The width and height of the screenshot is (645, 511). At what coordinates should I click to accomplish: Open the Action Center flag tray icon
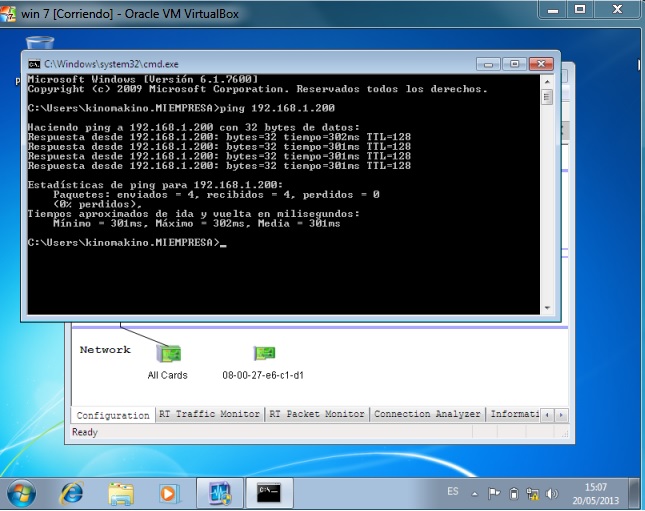click(x=494, y=493)
